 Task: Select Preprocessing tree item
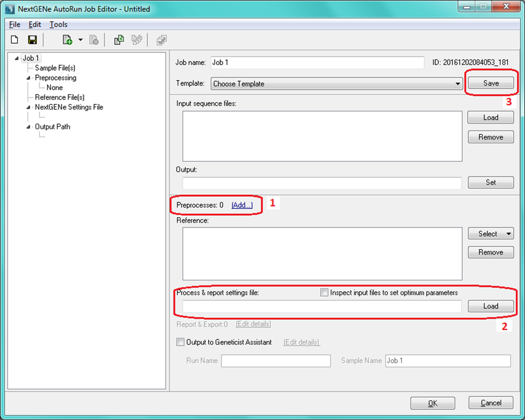coord(55,77)
